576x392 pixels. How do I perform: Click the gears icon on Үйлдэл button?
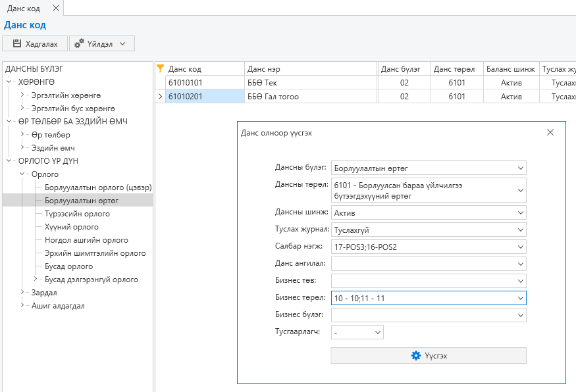[x=79, y=43]
